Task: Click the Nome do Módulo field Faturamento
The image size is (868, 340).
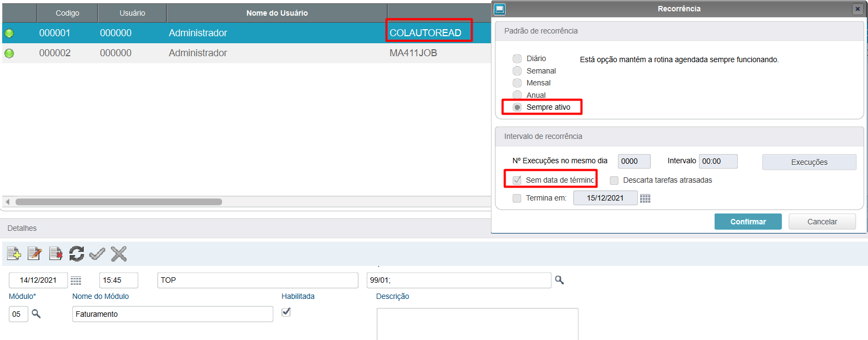Action: 173,314
